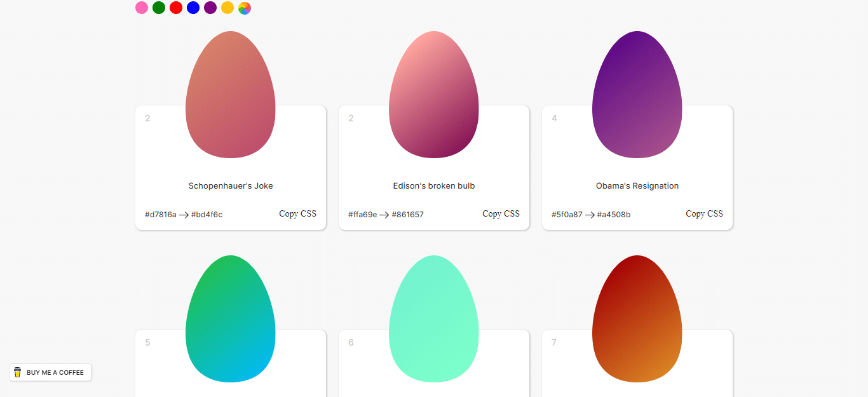Click the green-to-blue egg on card 5
The width and height of the screenshot is (868, 397).
[231, 319]
